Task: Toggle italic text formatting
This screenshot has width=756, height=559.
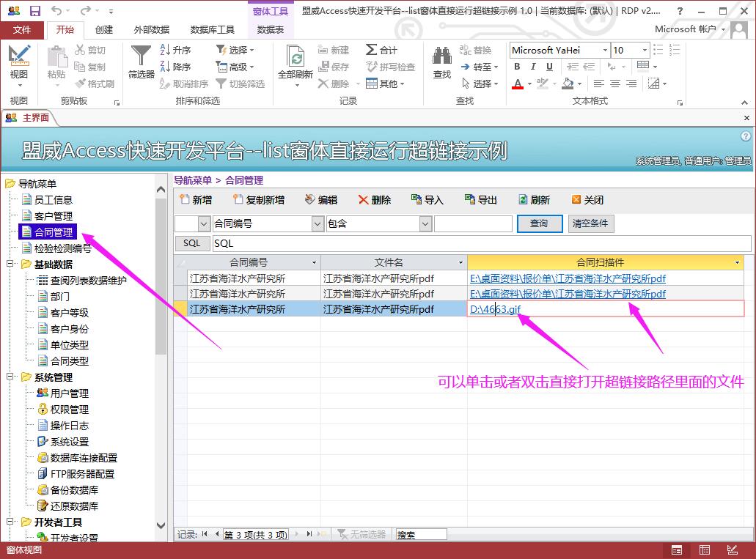Action: (533, 67)
